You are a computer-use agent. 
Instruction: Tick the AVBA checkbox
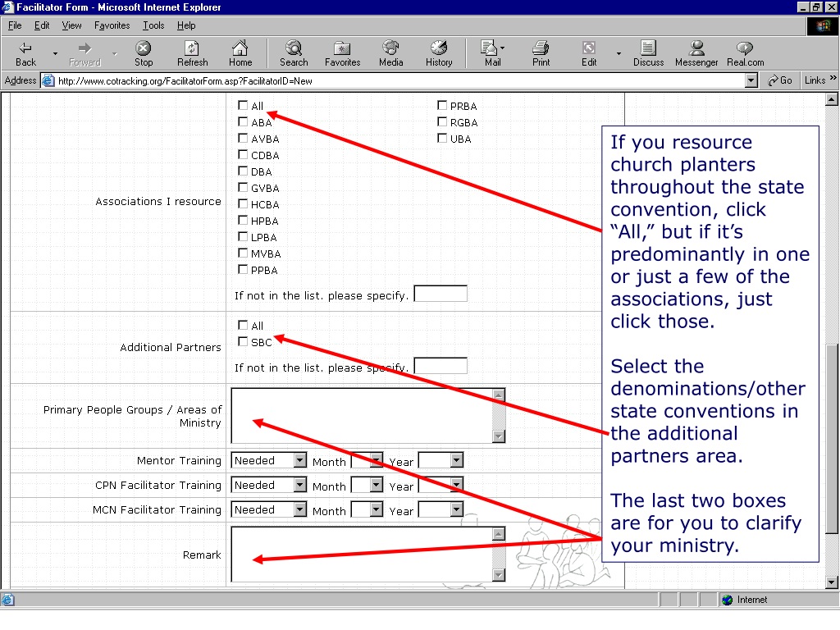pyautogui.click(x=243, y=138)
